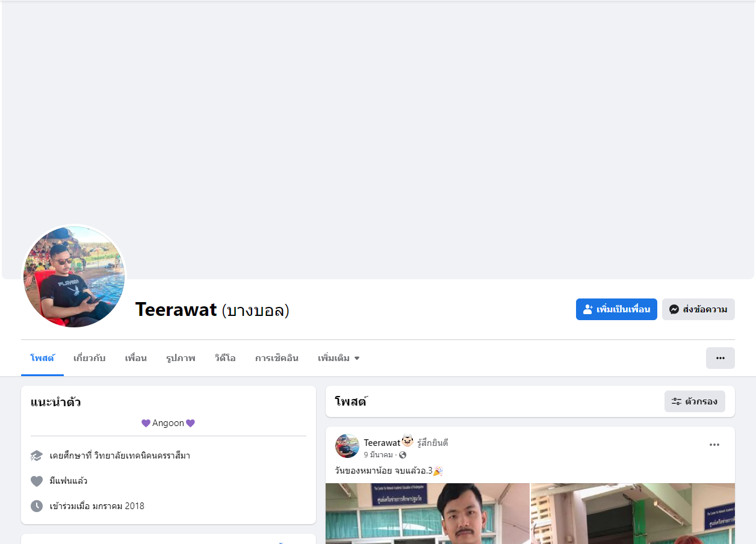The height and width of the screenshot is (544, 756).
Task: Click the Messenger icon in message button
Action: point(674,309)
